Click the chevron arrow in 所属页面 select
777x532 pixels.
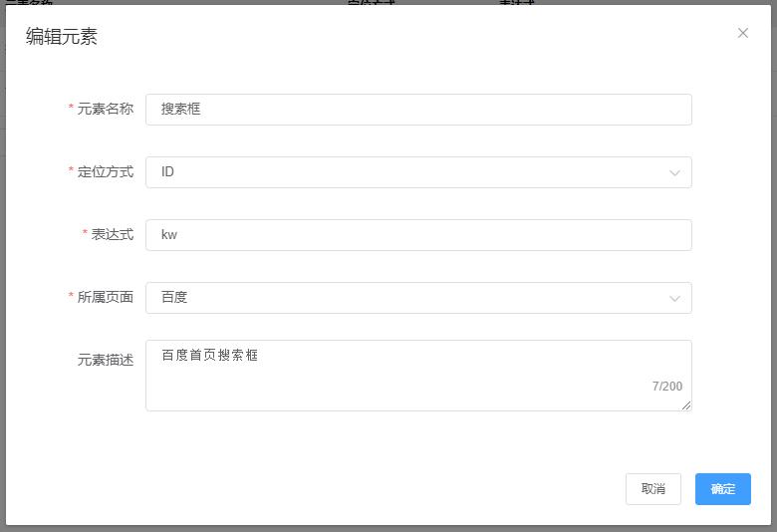674,298
